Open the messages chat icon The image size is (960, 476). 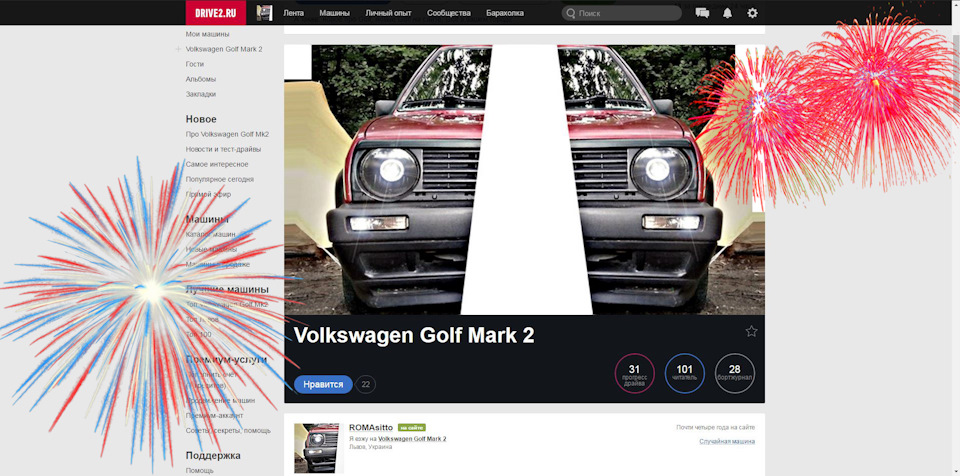pos(702,13)
